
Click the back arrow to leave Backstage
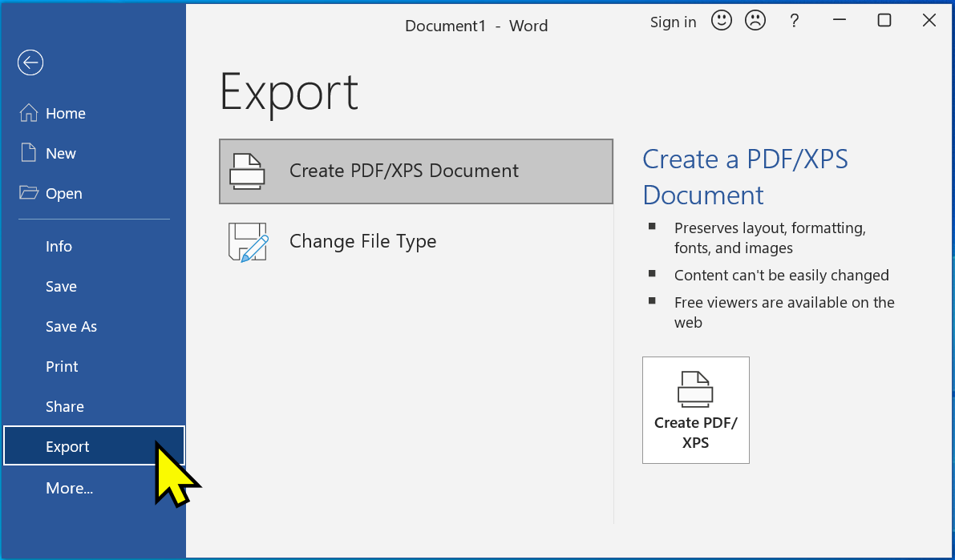[30, 62]
